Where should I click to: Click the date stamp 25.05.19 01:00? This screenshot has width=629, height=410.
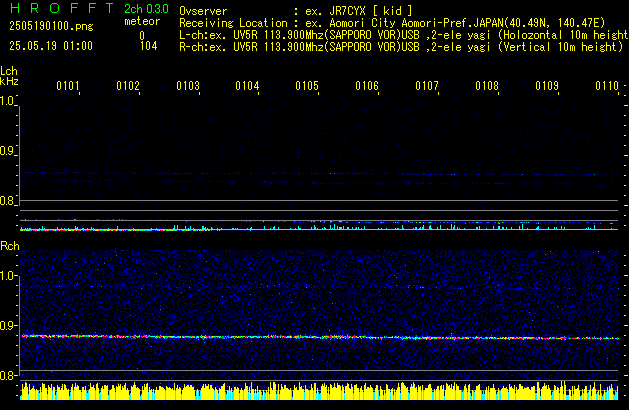click(51, 46)
